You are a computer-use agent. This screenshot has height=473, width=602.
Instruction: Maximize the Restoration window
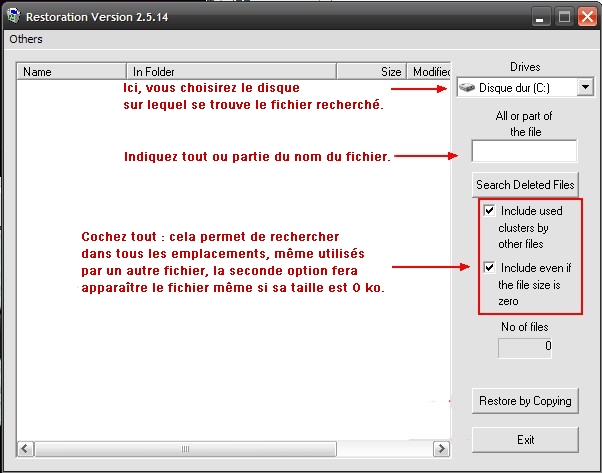click(x=563, y=16)
